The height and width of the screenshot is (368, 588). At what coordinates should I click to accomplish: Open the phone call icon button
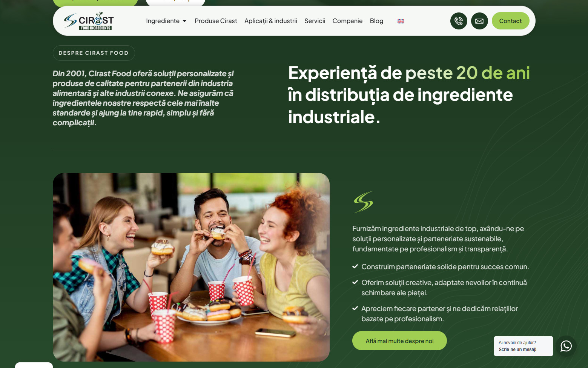click(459, 21)
